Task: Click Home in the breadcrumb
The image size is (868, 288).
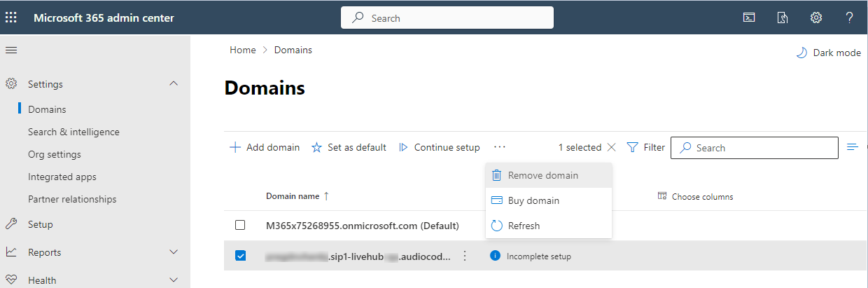Action: (243, 50)
